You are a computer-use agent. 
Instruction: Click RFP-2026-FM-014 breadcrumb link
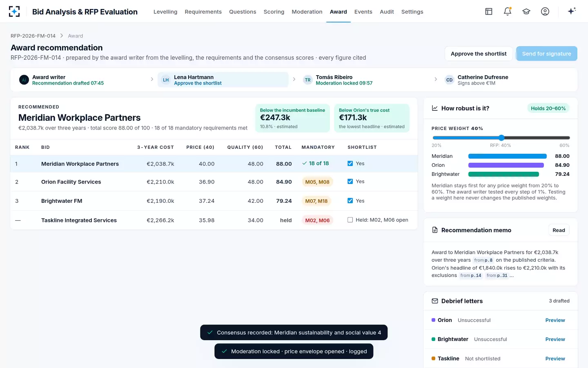click(33, 36)
